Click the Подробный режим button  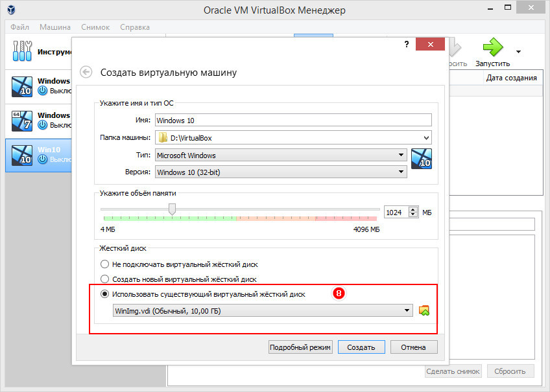pyautogui.click(x=300, y=347)
